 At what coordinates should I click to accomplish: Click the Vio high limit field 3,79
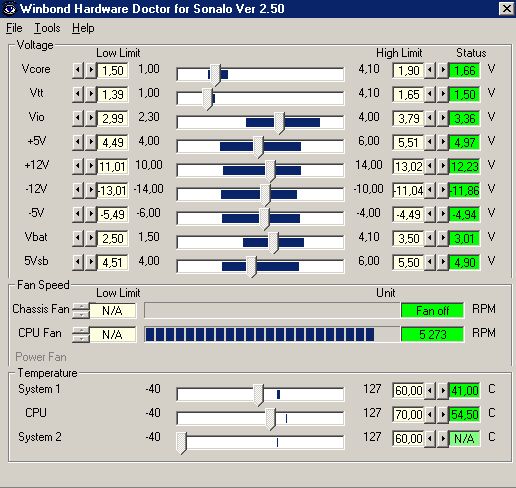[408, 118]
